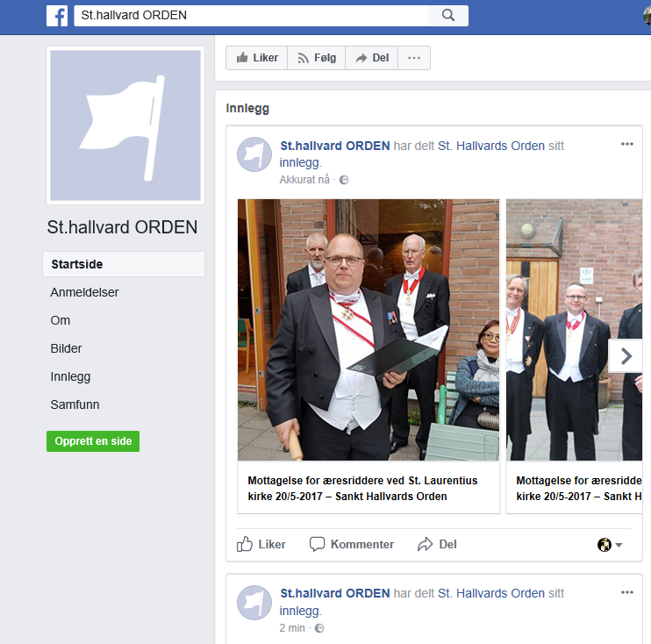651x644 pixels.
Task: Click the globe privacy icon of second post
Action: [x=319, y=628]
